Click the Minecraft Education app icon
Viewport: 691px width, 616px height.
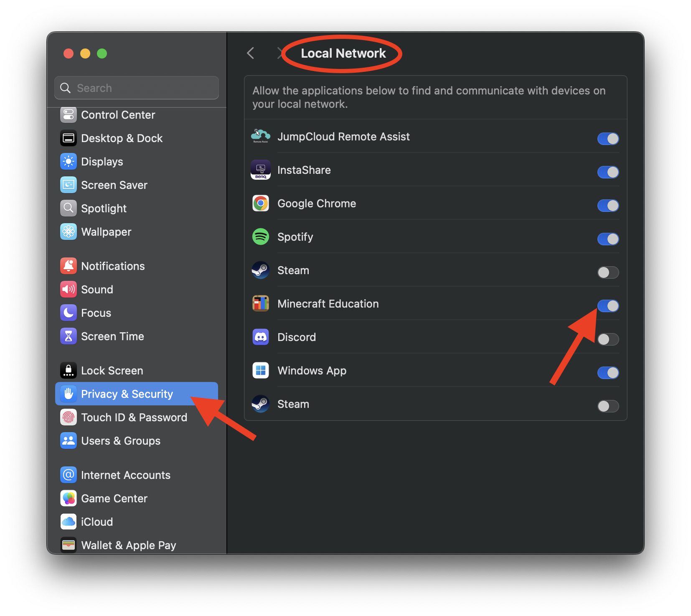pos(260,303)
